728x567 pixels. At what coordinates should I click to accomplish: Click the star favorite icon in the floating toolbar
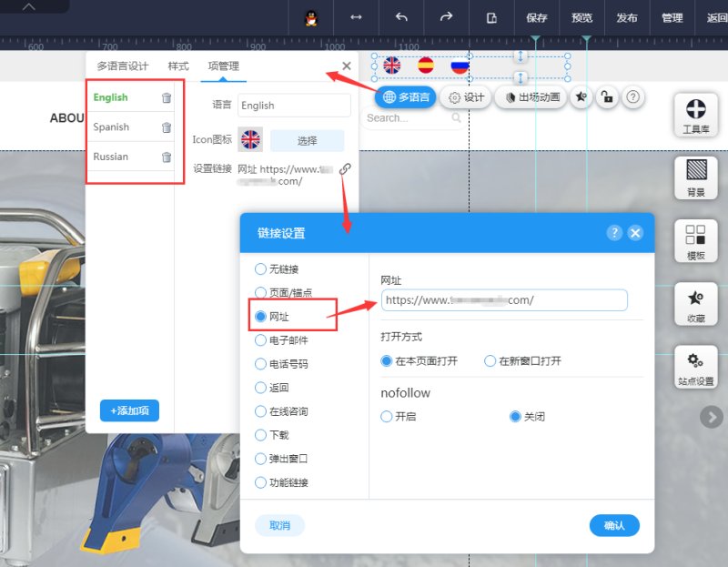click(581, 97)
